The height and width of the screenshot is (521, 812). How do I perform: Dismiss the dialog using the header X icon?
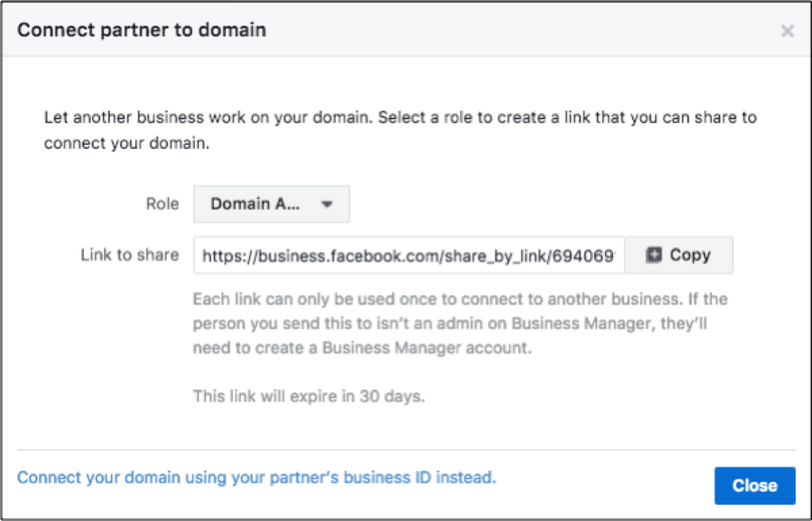point(787,31)
